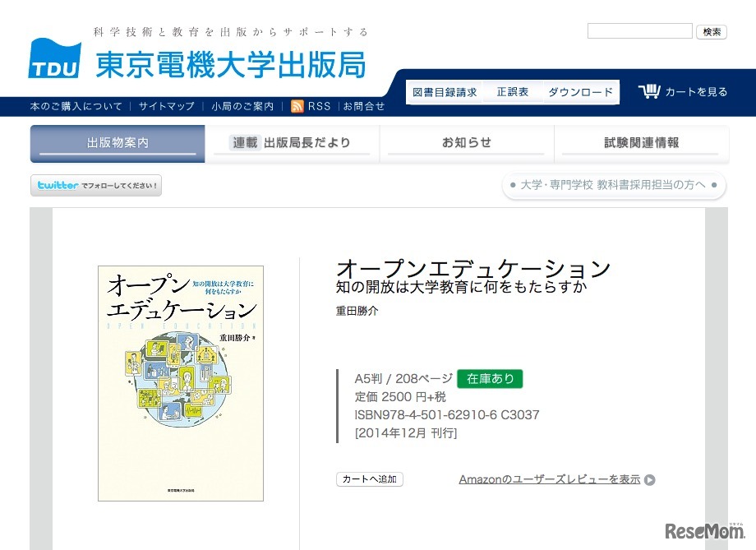Screen dimensions: 756x550
Task: Click the 図書目録請求 menu item
Action: pyautogui.click(x=443, y=91)
